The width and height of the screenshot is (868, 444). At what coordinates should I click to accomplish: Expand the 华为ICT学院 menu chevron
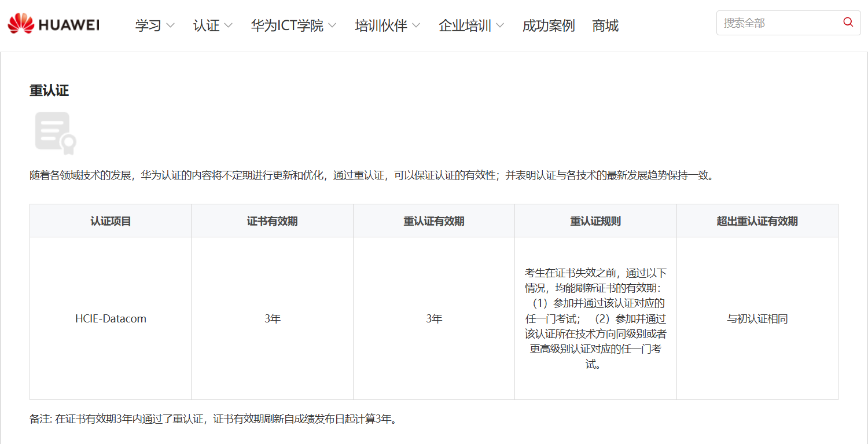[x=332, y=25]
